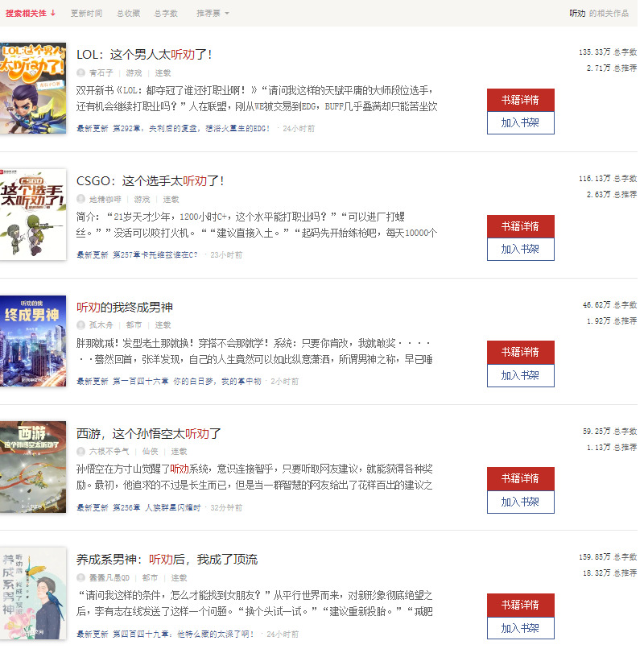Add 西游 孙悟空 novel to bookshelf
Image resolution: width=644 pixels, height=649 pixels.
[520, 502]
